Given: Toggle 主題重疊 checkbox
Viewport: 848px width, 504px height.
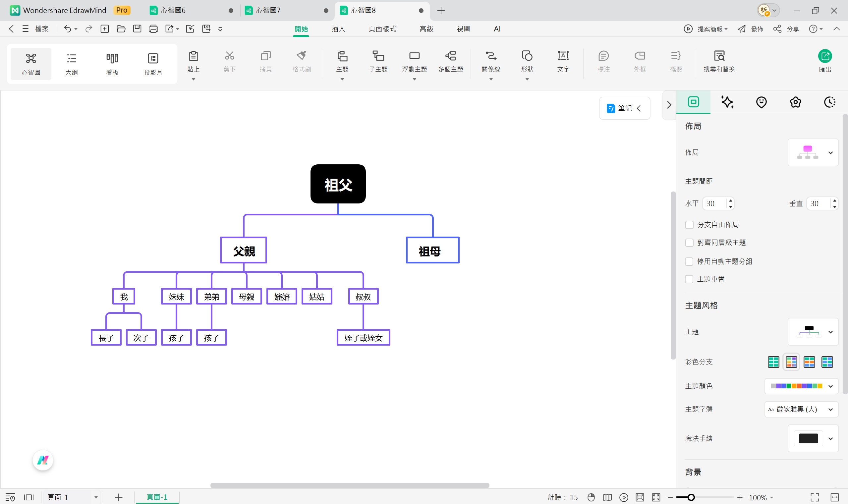Looking at the screenshot, I should [x=689, y=279].
